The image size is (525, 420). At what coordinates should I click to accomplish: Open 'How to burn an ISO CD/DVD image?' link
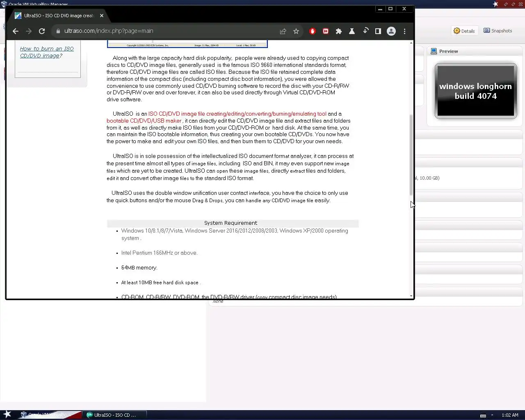pos(47,52)
